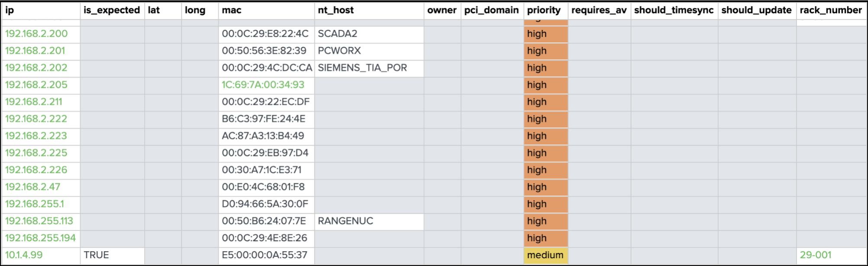868x266 pixels.
Task: Click the medium priority cell
Action: point(545,255)
